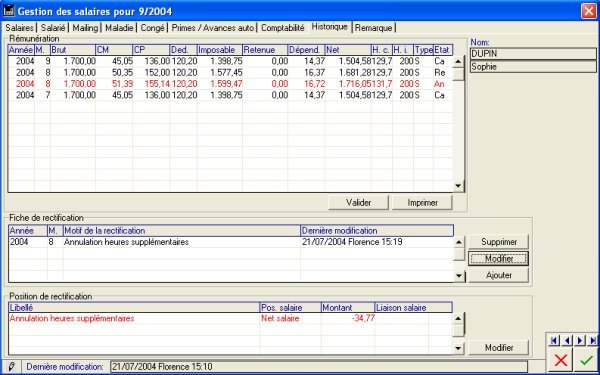Select the Historique tab

click(x=329, y=27)
